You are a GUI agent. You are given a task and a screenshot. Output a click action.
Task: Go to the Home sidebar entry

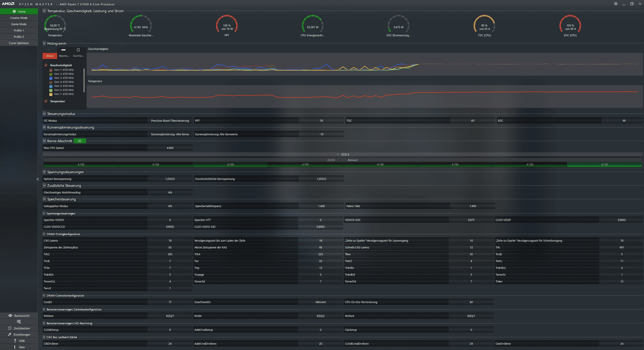coord(19,12)
